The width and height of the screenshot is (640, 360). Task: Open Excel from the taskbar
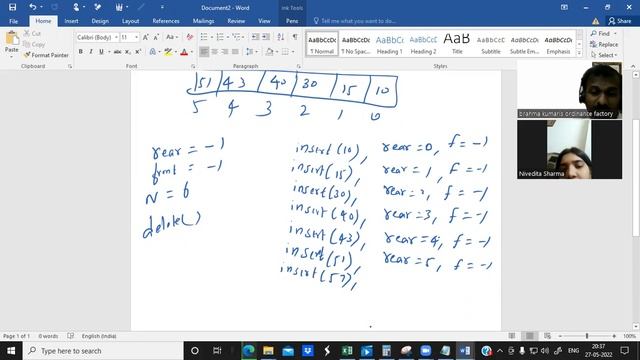tap(347, 351)
